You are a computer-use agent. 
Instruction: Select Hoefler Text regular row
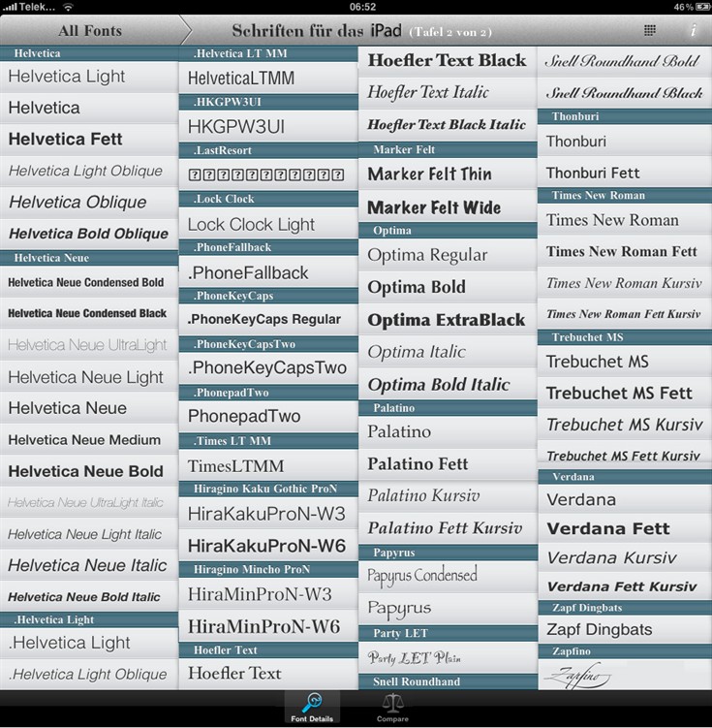268,673
